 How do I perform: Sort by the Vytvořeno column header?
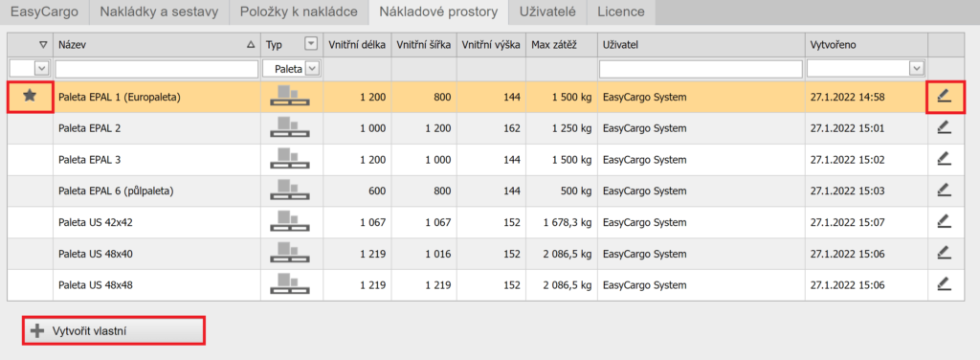pyautogui.click(x=866, y=44)
